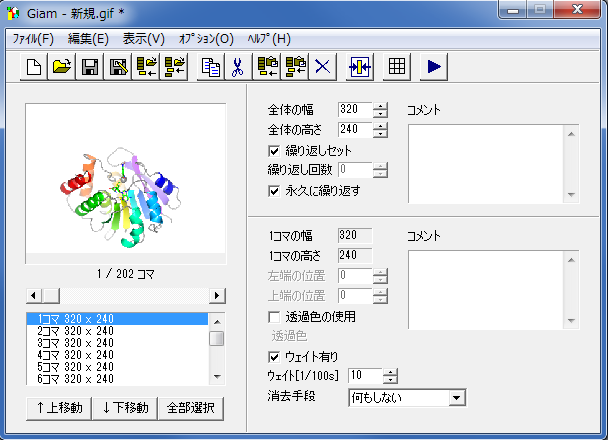Click the New file icon
Viewport: 608px width, 440px height.
tap(34, 67)
